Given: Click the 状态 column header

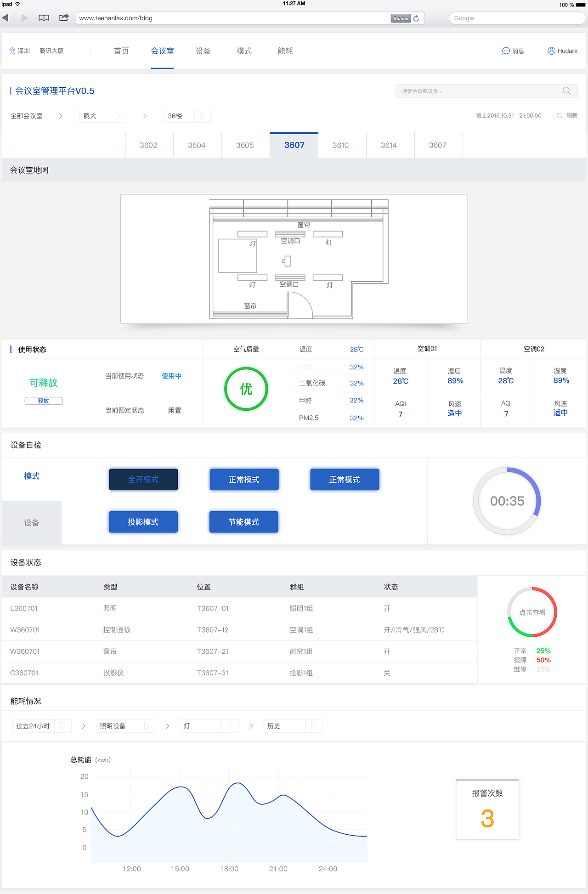Looking at the screenshot, I should tap(391, 587).
